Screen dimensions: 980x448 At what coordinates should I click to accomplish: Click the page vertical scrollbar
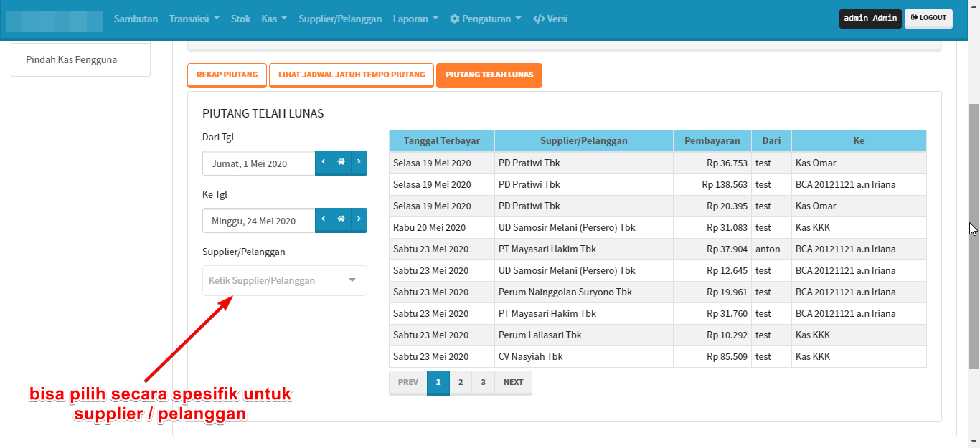(974, 237)
